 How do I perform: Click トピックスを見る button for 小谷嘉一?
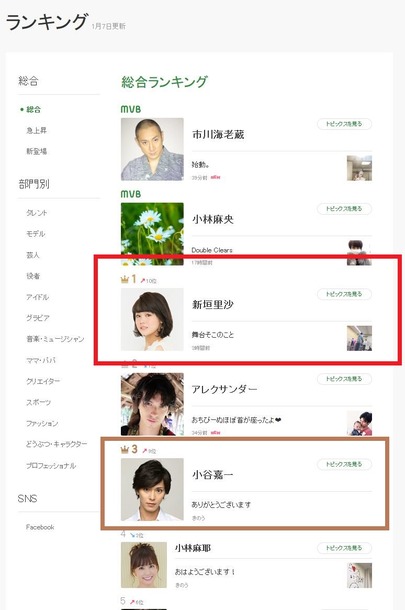pyautogui.click(x=344, y=464)
